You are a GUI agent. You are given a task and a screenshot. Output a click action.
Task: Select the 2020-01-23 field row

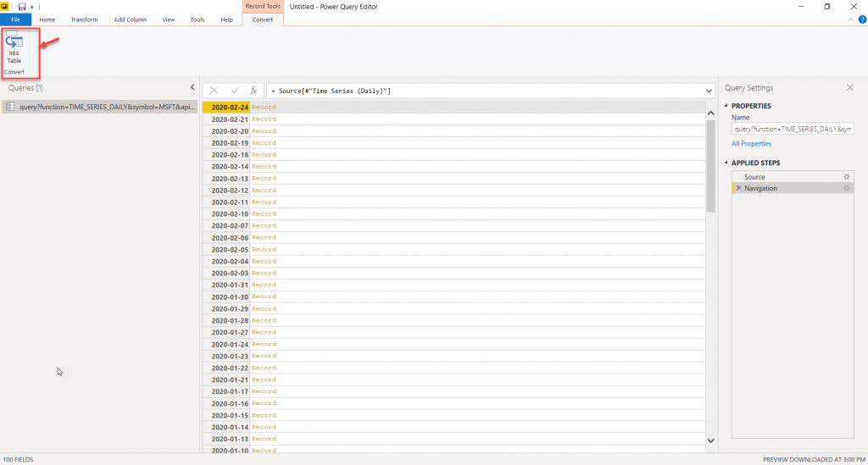454,356
